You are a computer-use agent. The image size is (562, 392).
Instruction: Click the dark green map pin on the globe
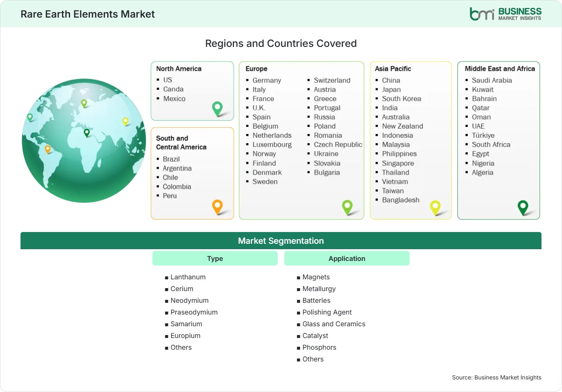[87, 133]
